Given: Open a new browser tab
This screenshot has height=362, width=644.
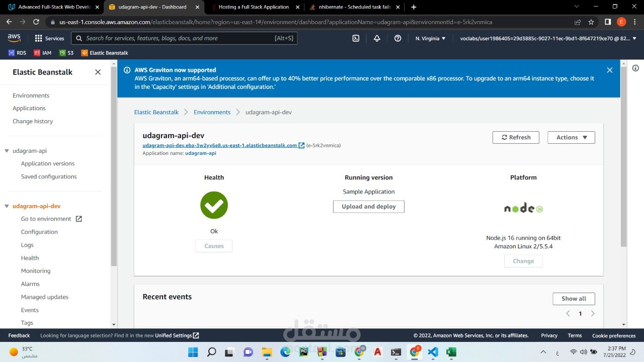Looking at the screenshot, I should [x=414, y=7].
